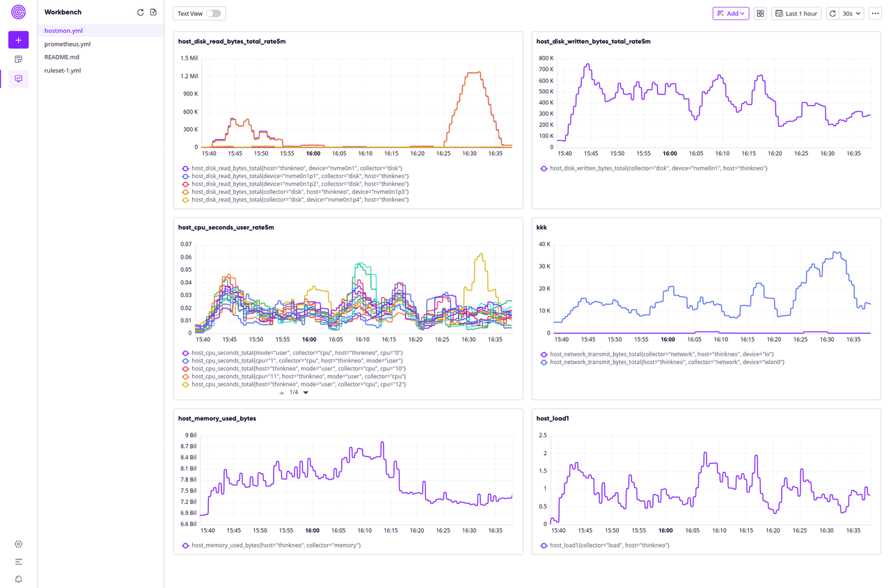Viewport: 891px width, 588px height.
Task: Open settings via the gear icon at bottom left
Action: tap(18, 544)
